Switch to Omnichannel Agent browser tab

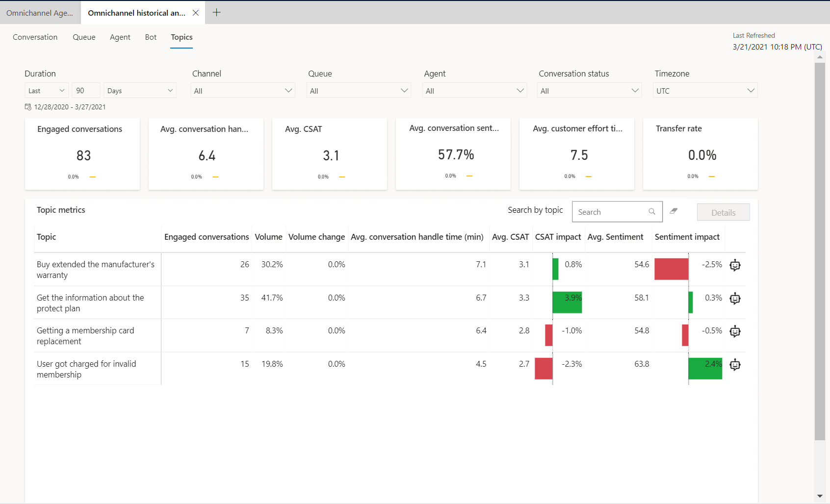point(40,13)
